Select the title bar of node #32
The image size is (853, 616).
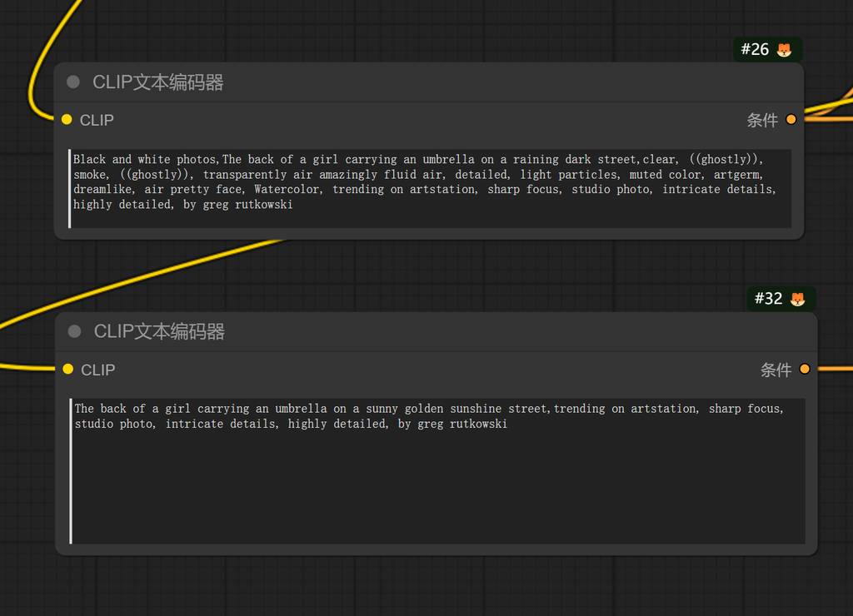(417, 331)
